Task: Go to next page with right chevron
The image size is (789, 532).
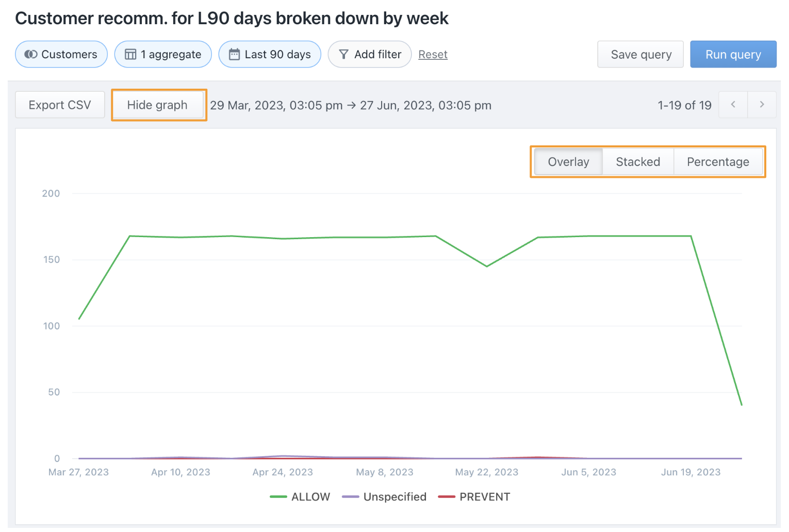Action: (x=762, y=105)
